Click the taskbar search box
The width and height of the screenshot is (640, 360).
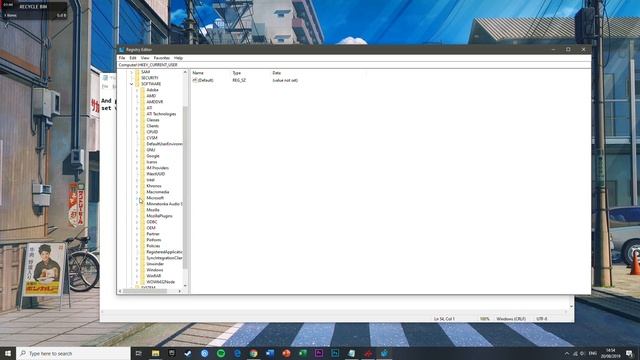click(x=73, y=353)
